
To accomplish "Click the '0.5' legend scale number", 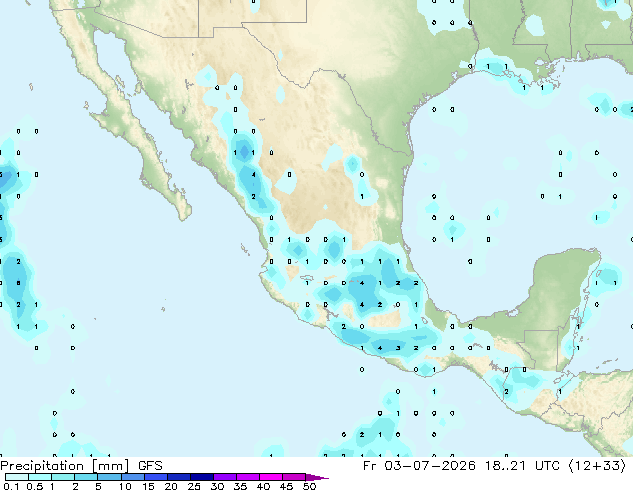I will pos(35,486).
